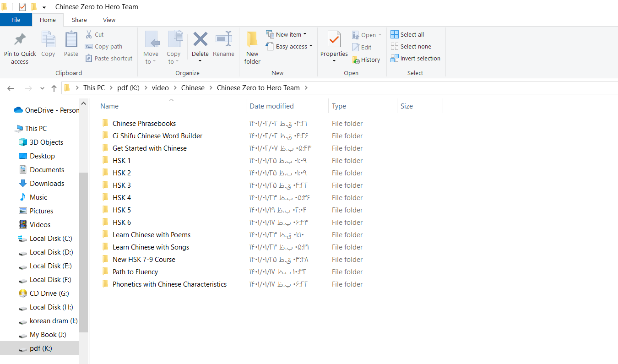Go up one folder level arrow
The image size is (618, 364).
[x=54, y=88]
